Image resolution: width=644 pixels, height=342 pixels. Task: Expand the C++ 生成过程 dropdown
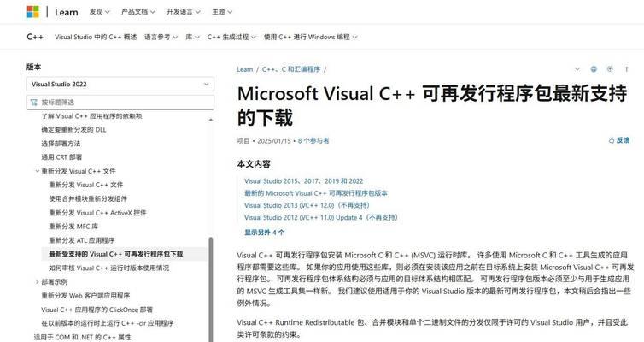pyautogui.click(x=231, y=37)
